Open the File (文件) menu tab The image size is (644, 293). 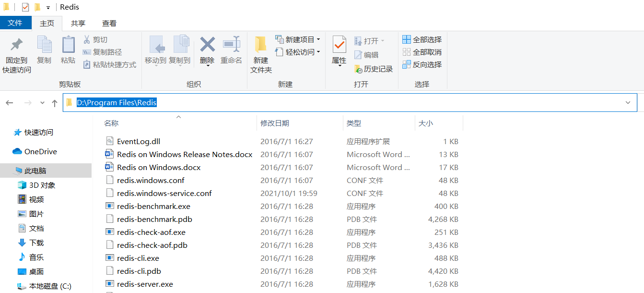[15, 23]
